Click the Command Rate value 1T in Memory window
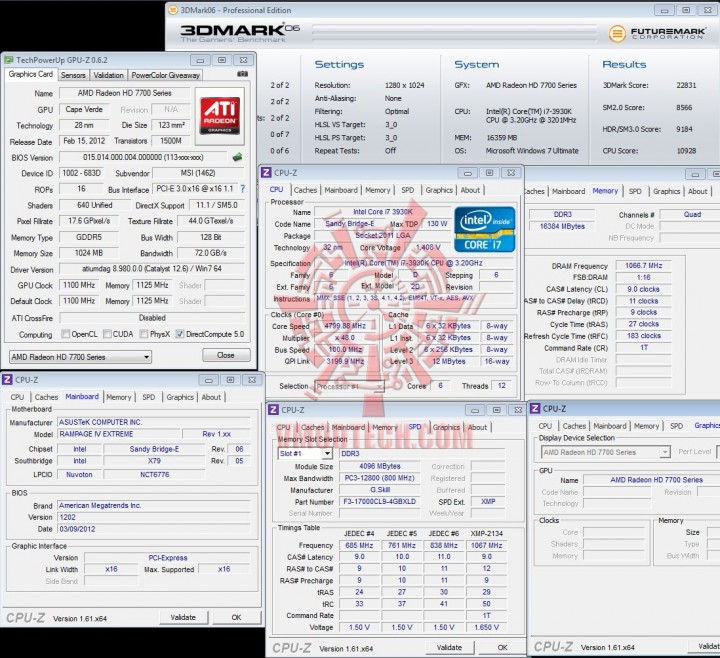Image resolution: width=720 pixels, height=658 pixels. [643, 348]
